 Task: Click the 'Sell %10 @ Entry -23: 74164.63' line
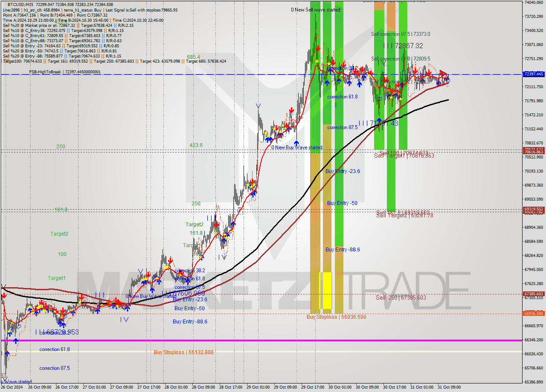pyautogui.click(x=61, y=46)
